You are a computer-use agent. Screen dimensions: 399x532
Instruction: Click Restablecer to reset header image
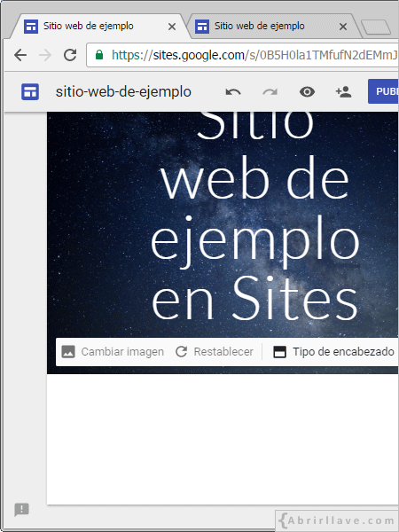(215, 352)
